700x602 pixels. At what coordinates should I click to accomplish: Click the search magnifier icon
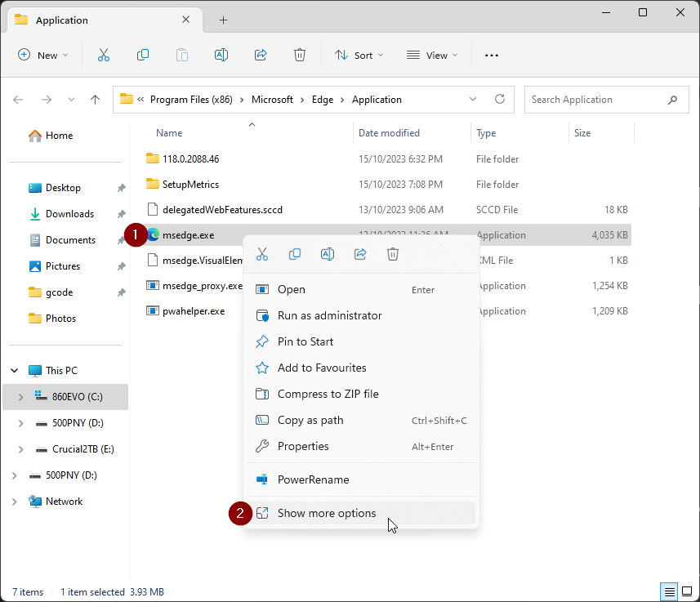(672, 100)
